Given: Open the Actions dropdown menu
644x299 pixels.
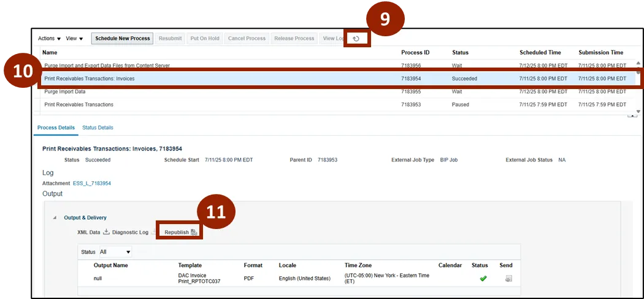Looking at the screenshot, I should pyautogui.click(x=49, y=39).
